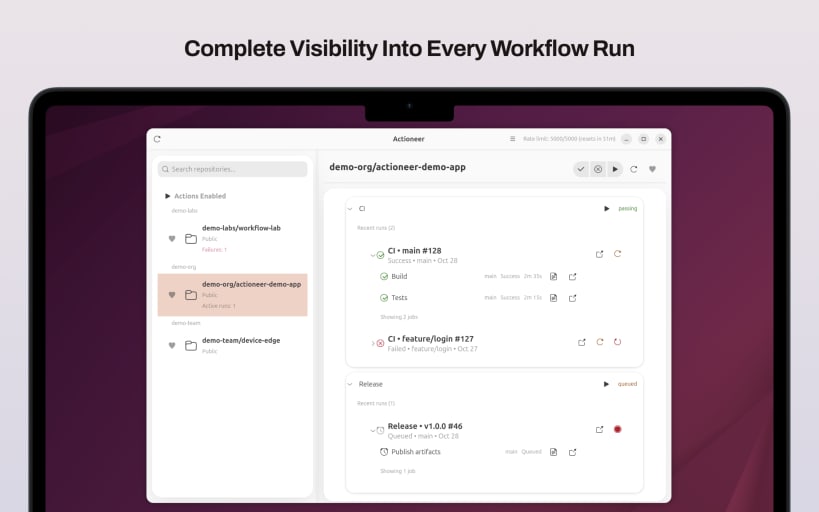819x512 pixels.
Task: Run the Release workflow with its play button
Action: tap(606, 384)
